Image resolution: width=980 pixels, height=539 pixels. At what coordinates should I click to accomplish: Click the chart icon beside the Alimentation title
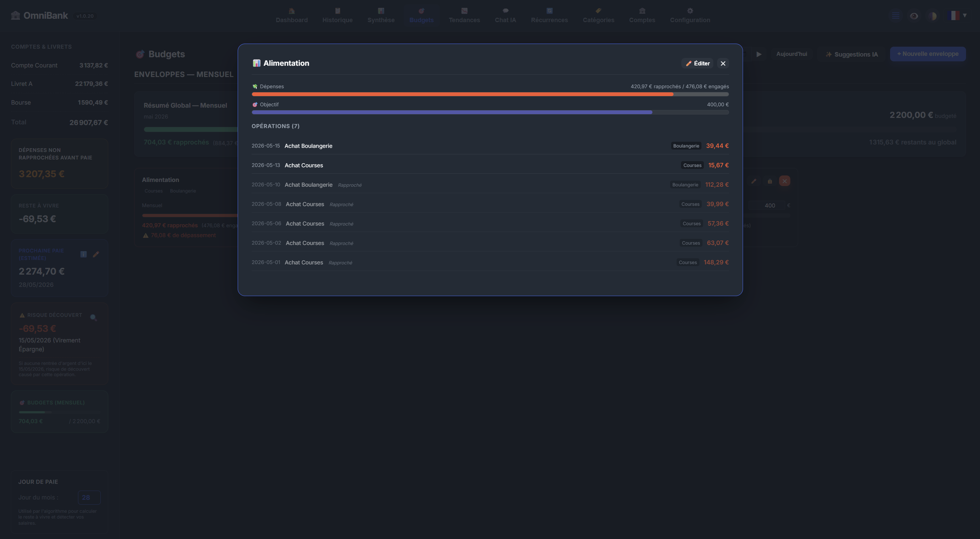point(256,63)
